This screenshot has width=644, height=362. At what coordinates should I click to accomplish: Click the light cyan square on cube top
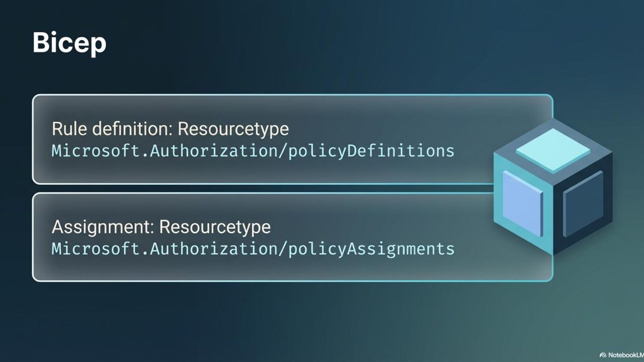coord(553,150)
